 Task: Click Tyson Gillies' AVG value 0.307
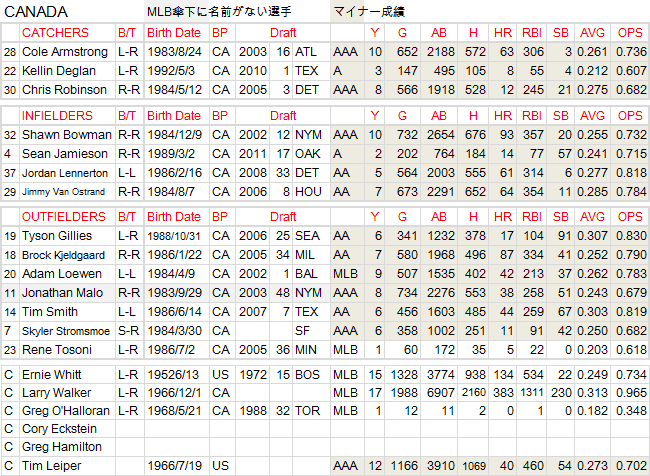coord(592,236)
